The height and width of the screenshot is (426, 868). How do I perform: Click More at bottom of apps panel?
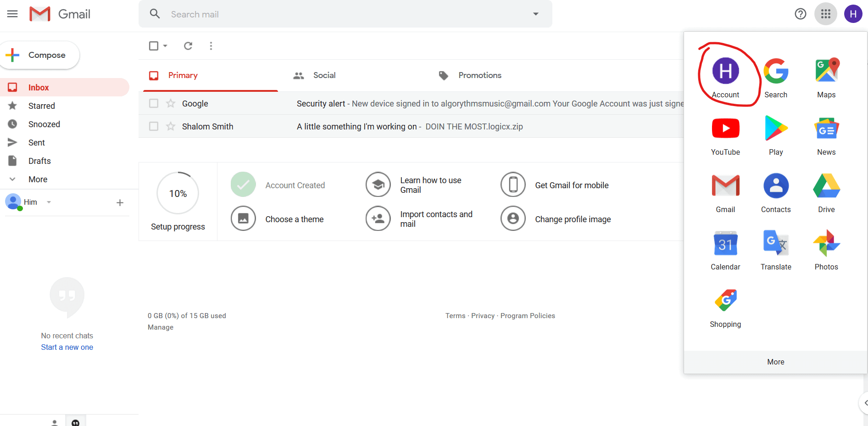tap(775, 362)
